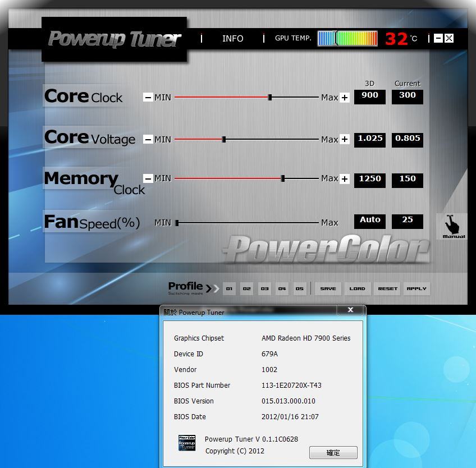Click the Core Voltage slider handle
The image size is (476, 468).
click(x=224, y=139)
